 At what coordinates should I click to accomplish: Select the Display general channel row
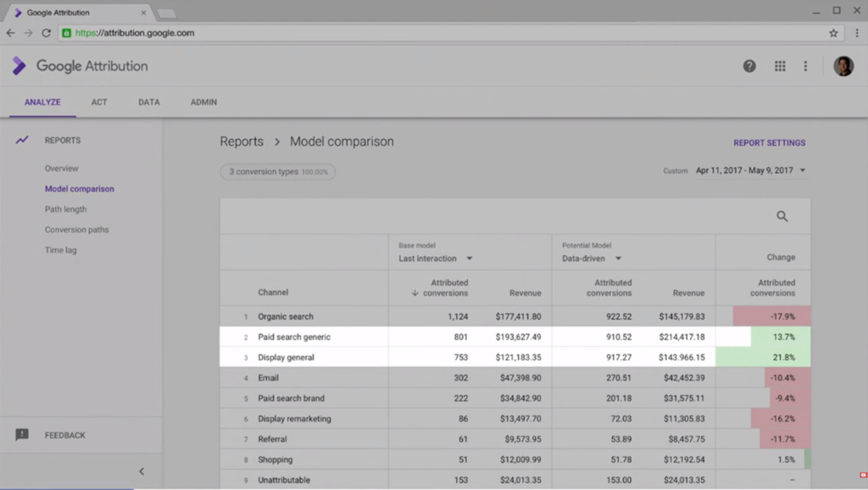[x=515, y=357]
